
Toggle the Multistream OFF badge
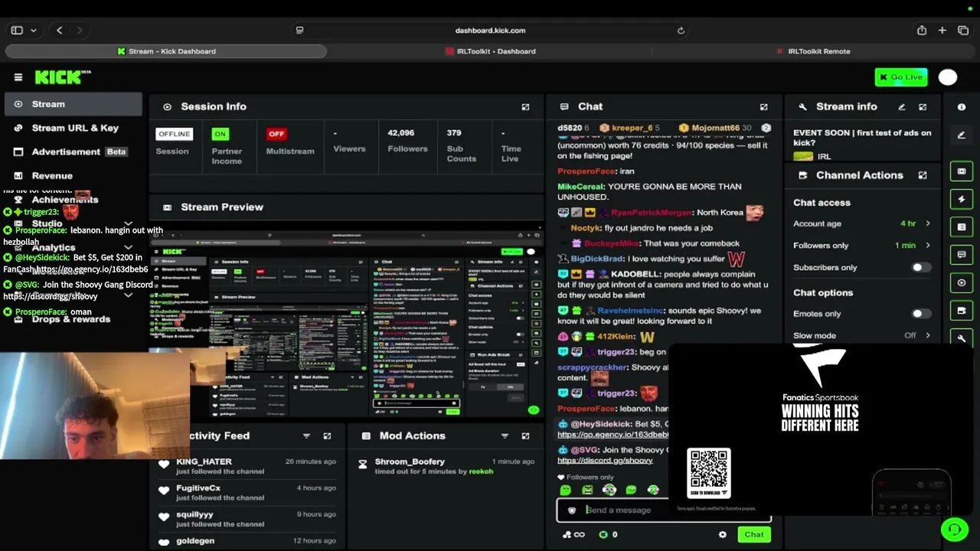click(276, 134)
